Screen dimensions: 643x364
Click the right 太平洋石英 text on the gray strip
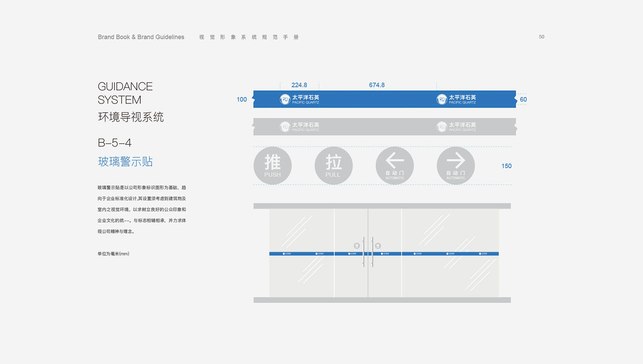coord(463,125)
